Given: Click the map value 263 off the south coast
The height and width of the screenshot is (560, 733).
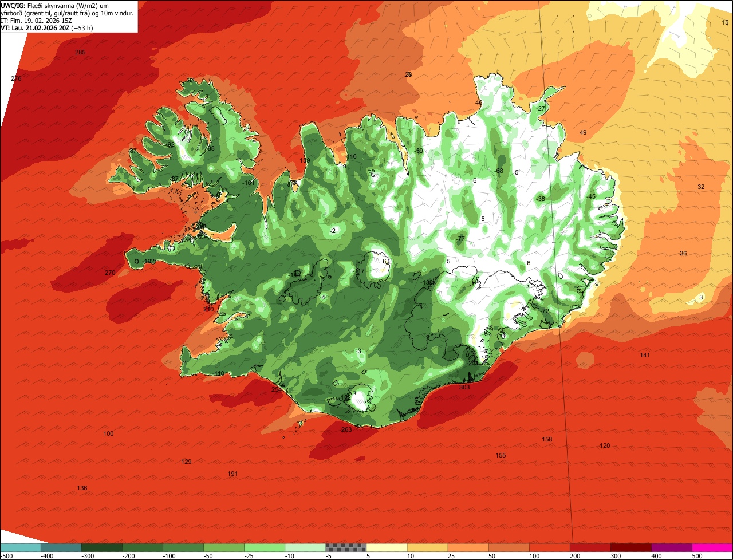Looking at the screenshot, I should click(x=346, y=430).
